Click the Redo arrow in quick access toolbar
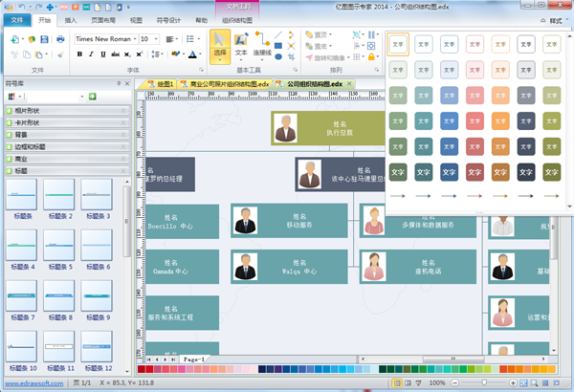This screenshot has width=574, height=392. click(39, 7)
